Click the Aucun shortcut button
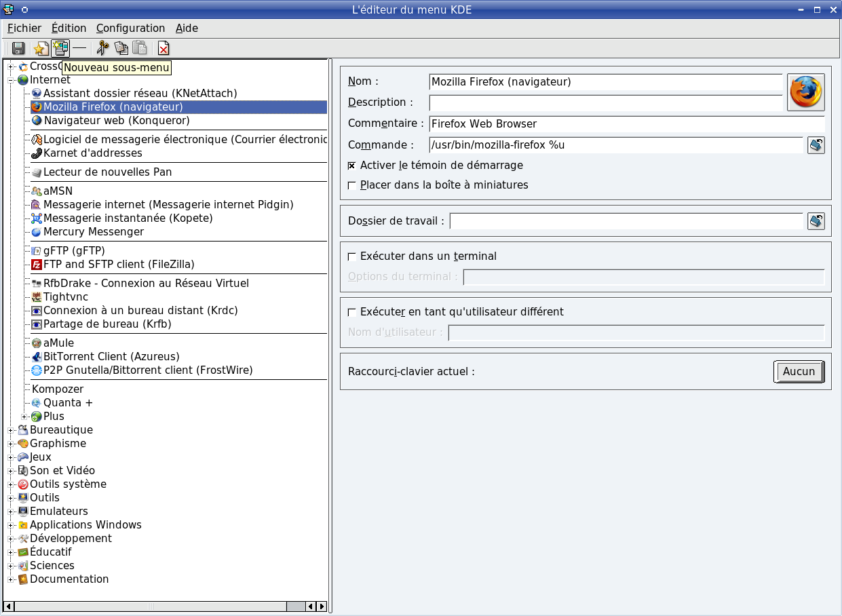842x616 pixels. [799, 371]
